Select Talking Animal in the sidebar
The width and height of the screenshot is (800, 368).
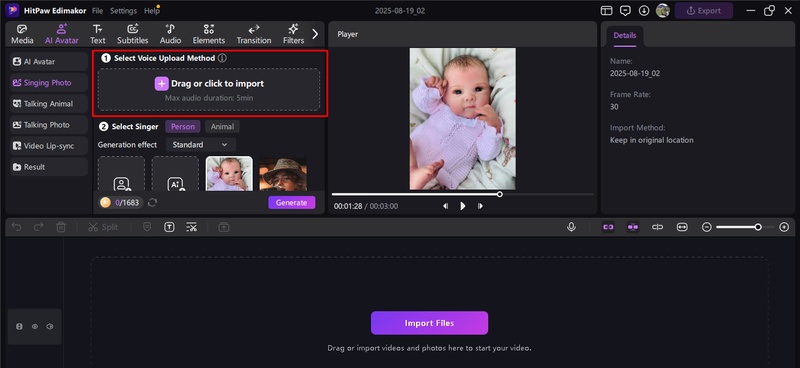click(49, 104)
